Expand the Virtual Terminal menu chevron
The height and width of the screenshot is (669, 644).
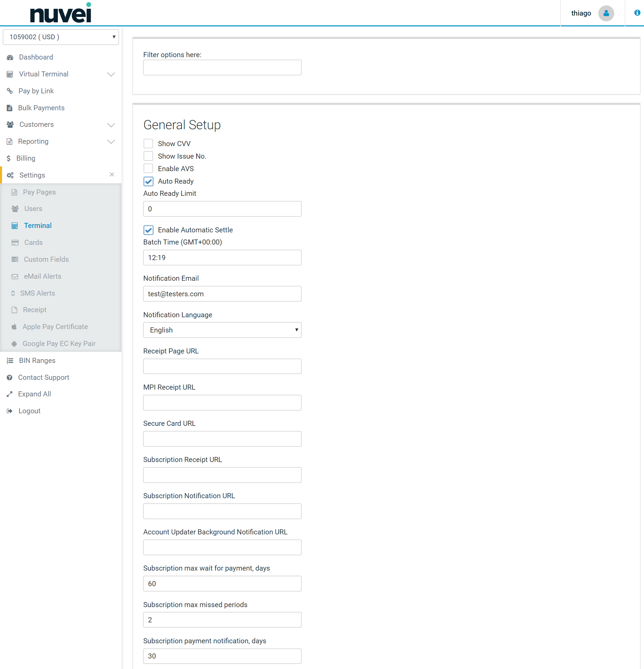[x=111, y=74]
